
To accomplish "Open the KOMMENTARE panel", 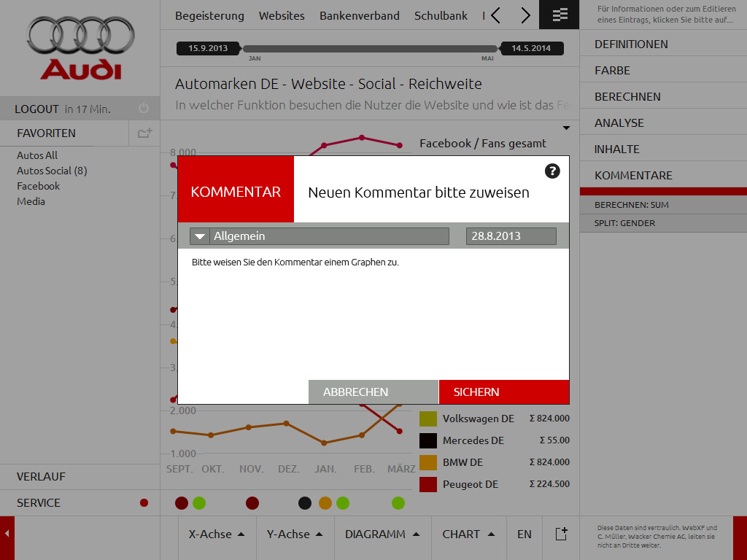I will tap(663, 175).
